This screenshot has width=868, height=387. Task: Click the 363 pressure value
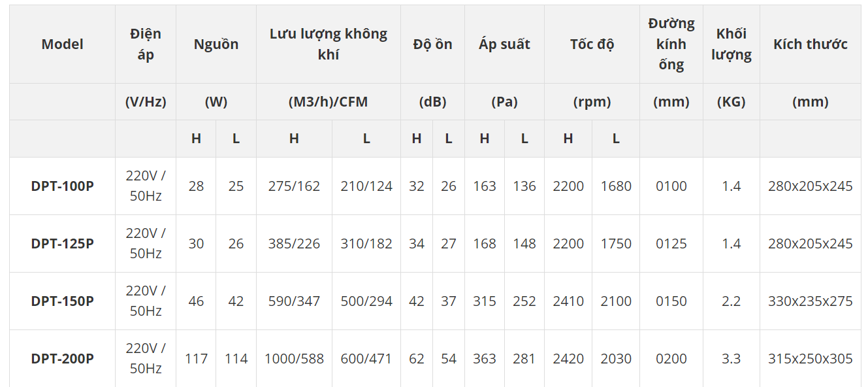pos(485,359)
